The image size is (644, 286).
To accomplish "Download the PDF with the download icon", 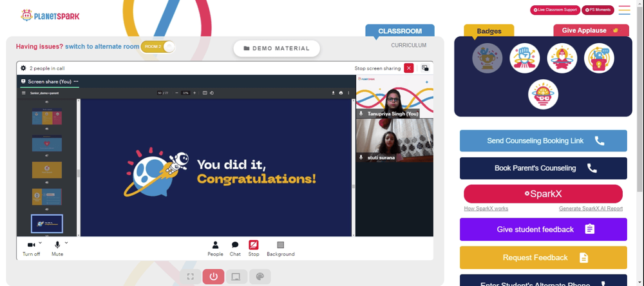I will point(334,93).
